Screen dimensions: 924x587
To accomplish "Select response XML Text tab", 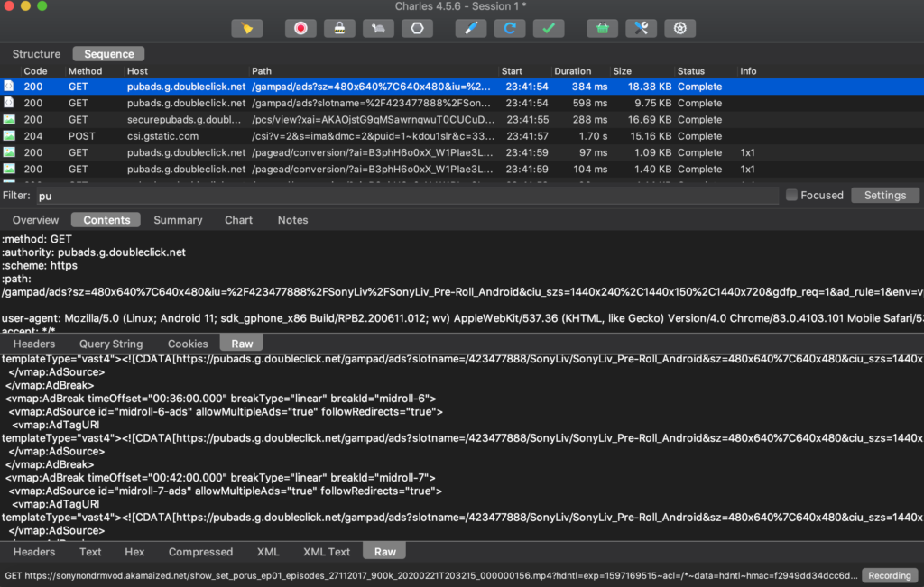I will tap(327, 552).
